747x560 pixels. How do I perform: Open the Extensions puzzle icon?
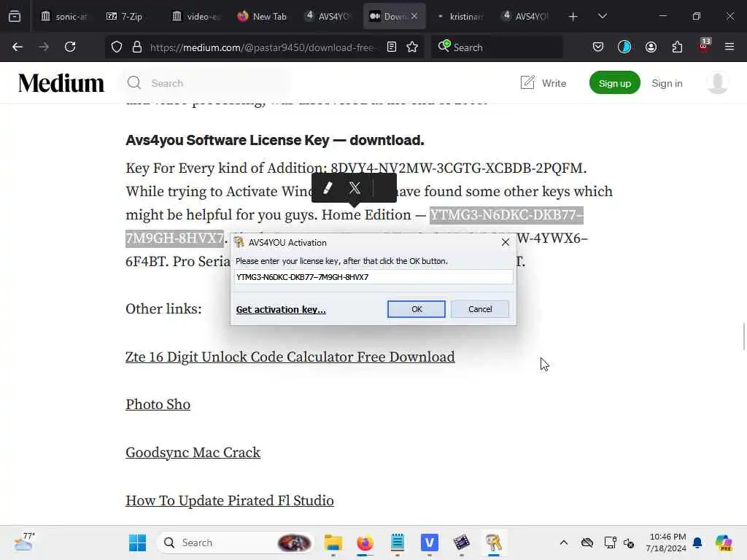677,47
